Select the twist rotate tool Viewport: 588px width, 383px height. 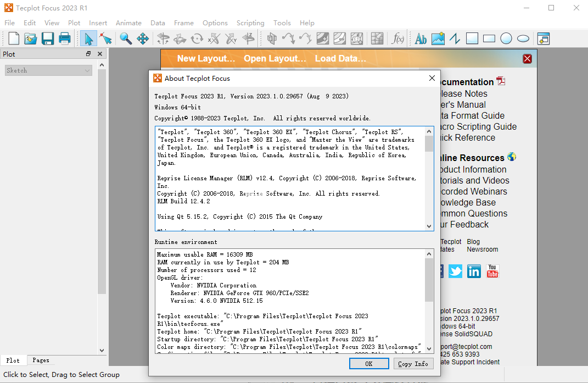pyautogui.click(x=197, y=38)
